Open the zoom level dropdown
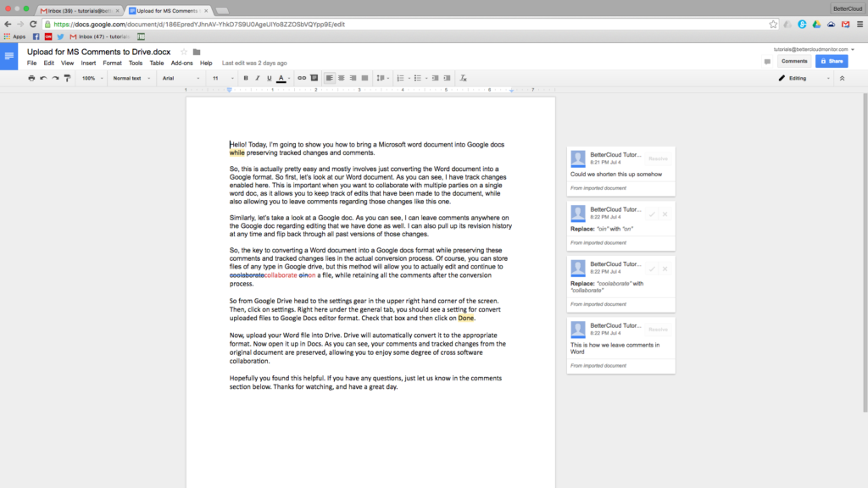868x488 pixels. click(92, 78)
